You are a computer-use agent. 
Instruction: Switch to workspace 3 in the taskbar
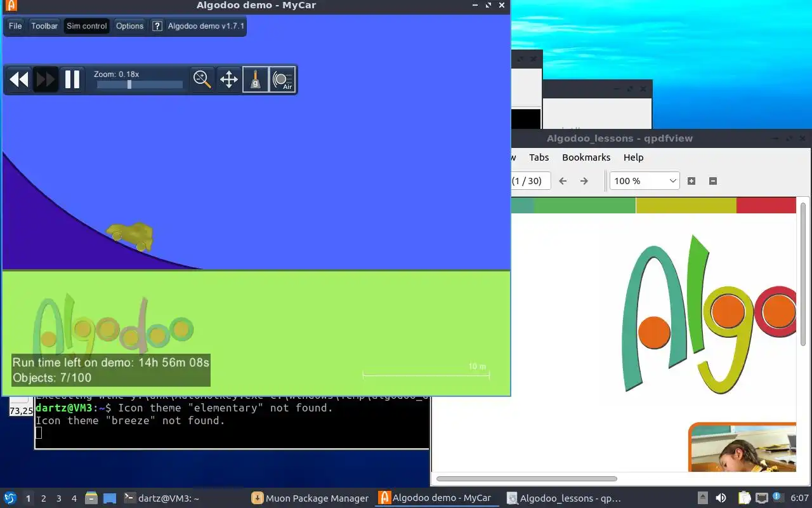coord(59,498)
